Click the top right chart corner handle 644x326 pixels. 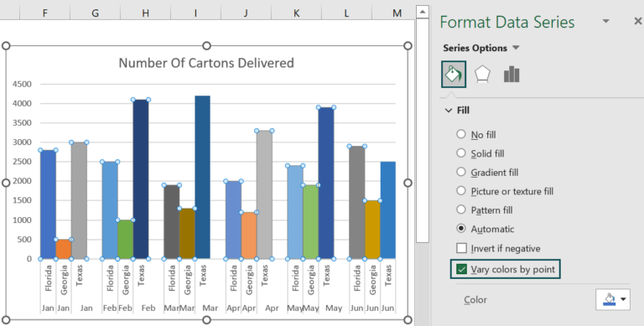point(408,45)
